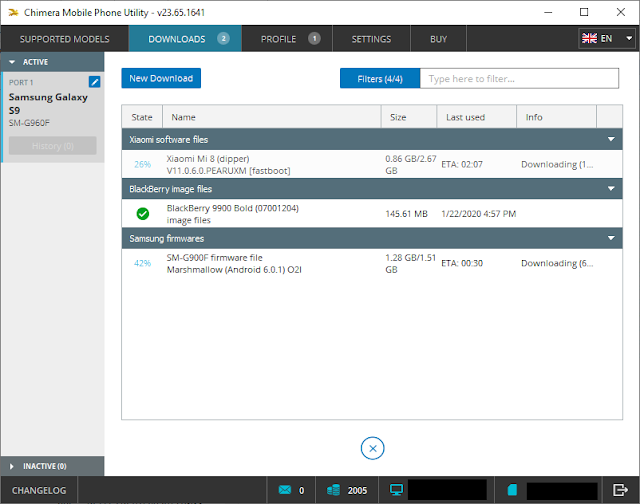This screenshot has width=640, height=504.
Task: Click the New Download button
Action: tap(161, 78)
